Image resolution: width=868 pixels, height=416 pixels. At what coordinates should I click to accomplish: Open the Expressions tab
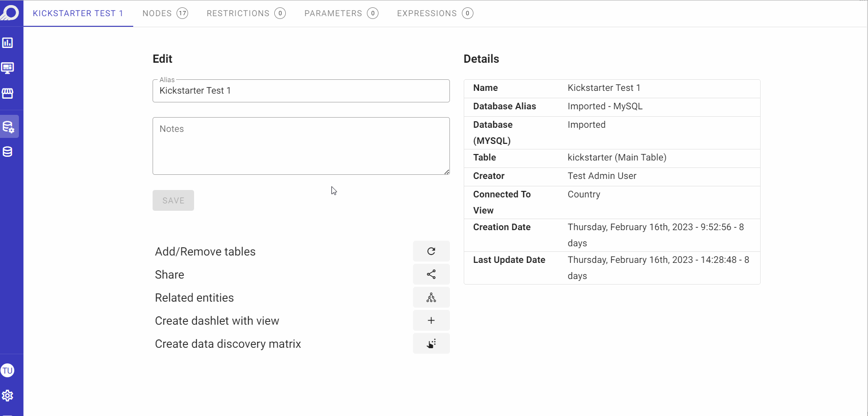point(435,13)
